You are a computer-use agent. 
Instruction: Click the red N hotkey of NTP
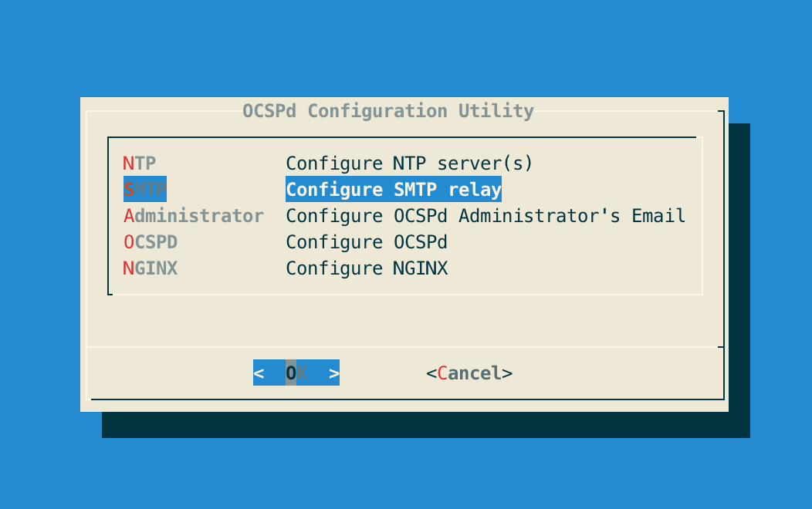127,163
